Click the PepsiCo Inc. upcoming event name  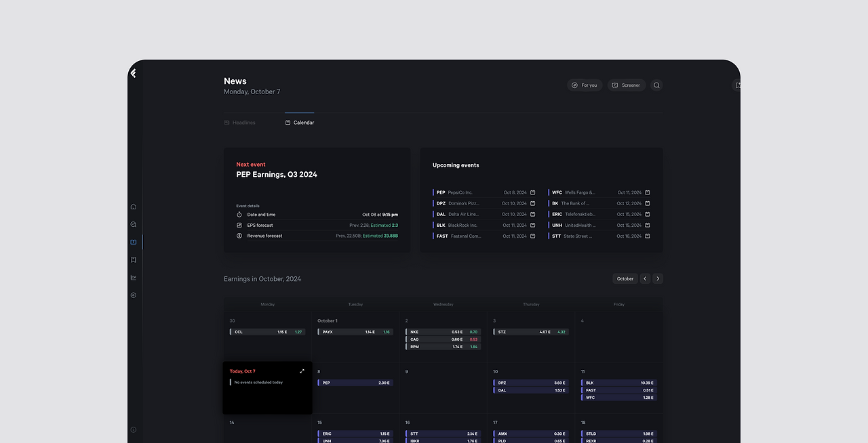460,192
